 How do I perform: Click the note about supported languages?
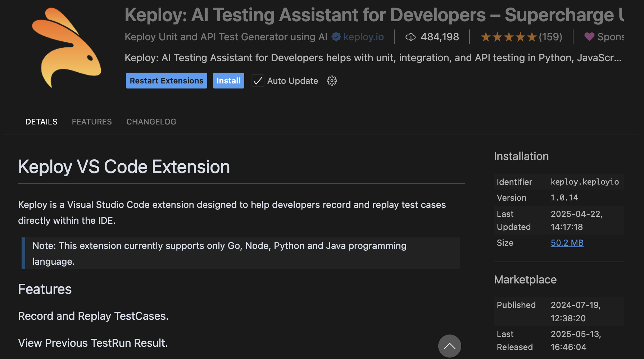(x=241, y=253)
